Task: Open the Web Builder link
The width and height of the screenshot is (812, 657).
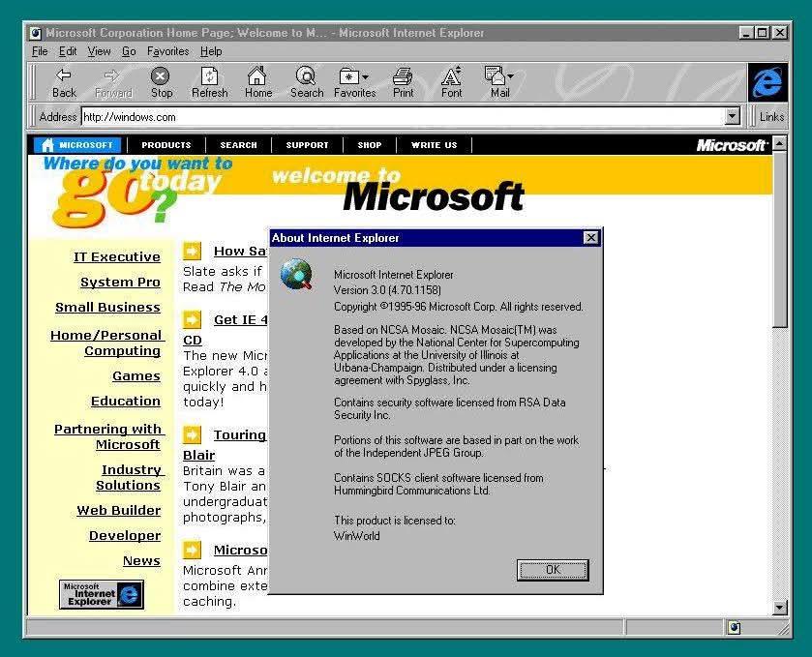Action: click(119, 511)
